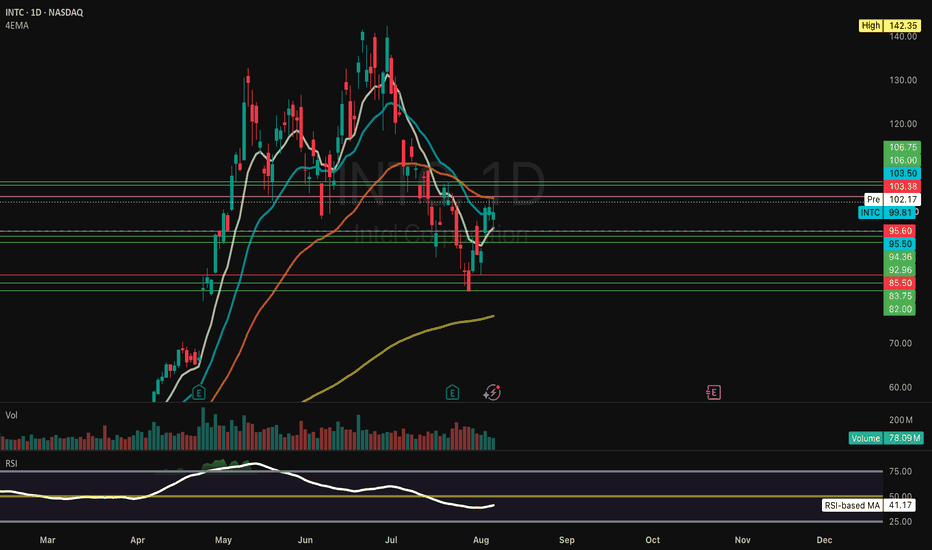Click the Pre 102.17 pre-market label
Viewport: 932px width, 550px height.
(x=892, y=199)
